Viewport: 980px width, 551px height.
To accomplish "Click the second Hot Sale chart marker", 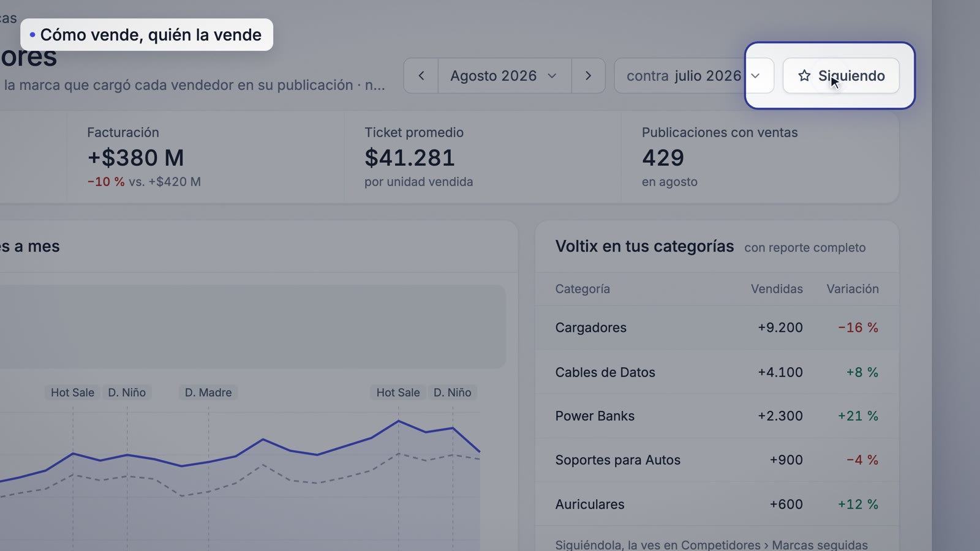I will [398, 392].
